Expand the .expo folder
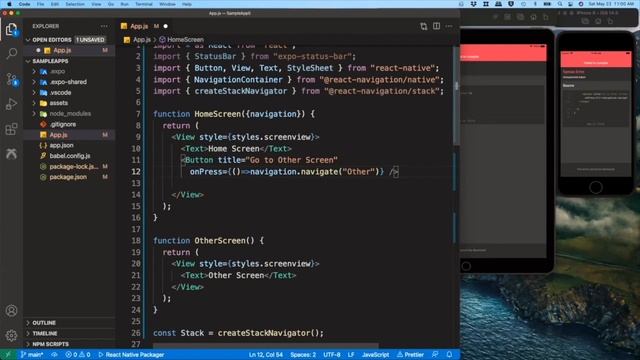 (57, 71)
